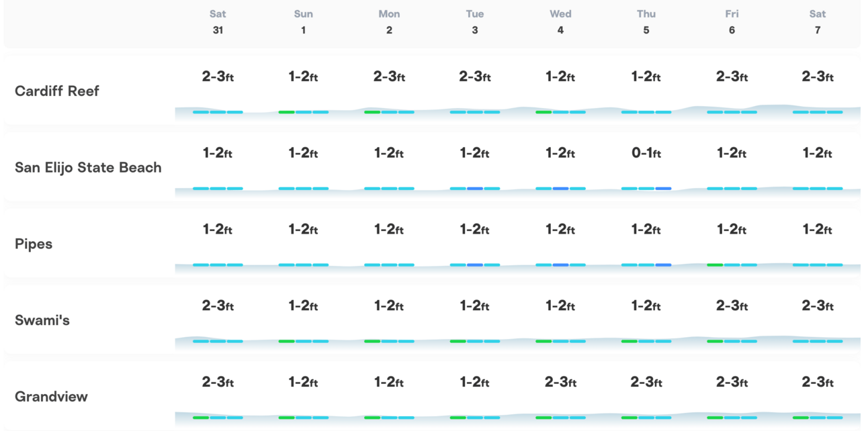This screenshot has width=868, height=431.
Task: Select the Pipes surf spot
Action: (34, 244)
